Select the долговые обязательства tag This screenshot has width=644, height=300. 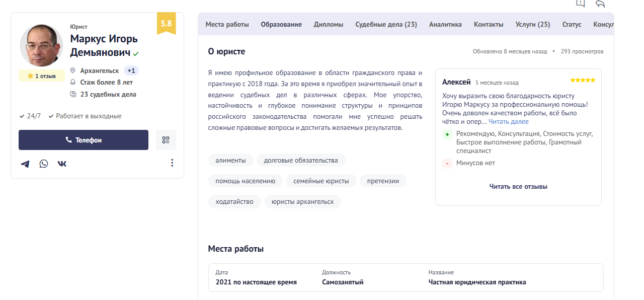tap(301, 161)
